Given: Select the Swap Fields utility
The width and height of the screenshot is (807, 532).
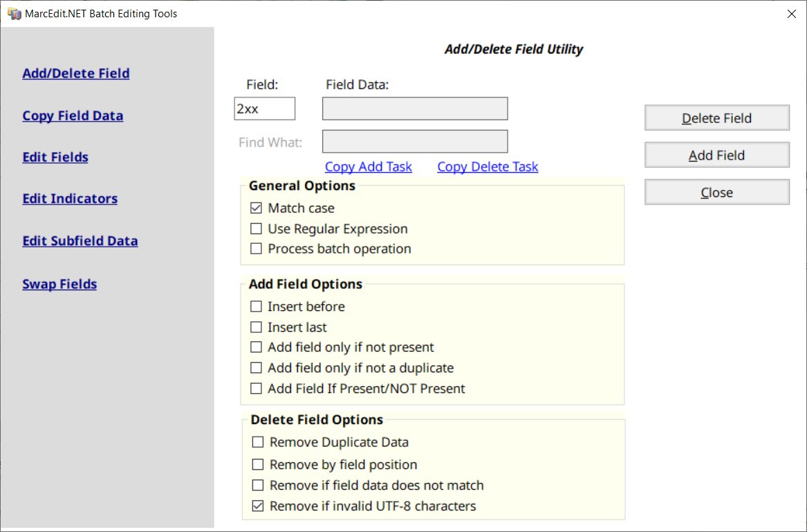Looking at the screenshot, I should [x=59, y=284].
